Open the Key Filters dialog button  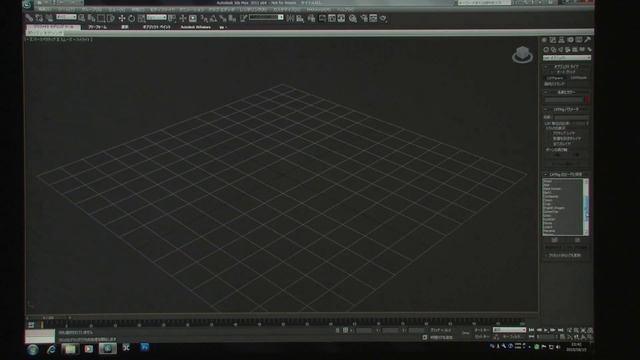coord(512,337)
